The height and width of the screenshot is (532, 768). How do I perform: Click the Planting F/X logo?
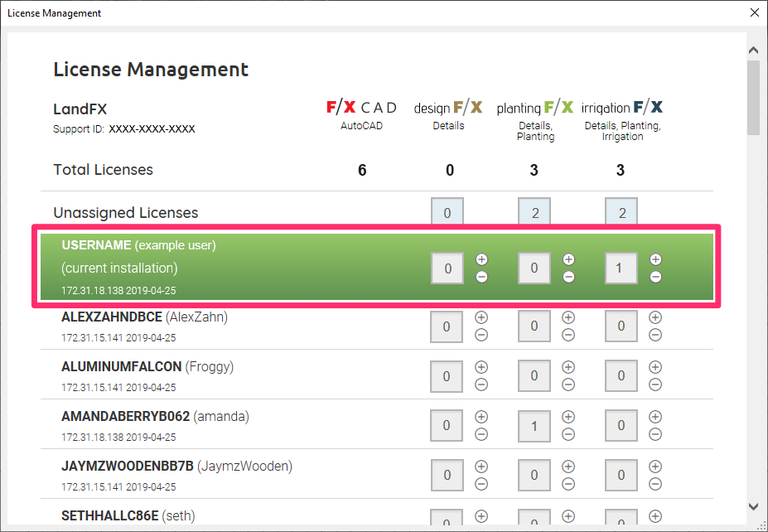click(x=535, y=107)
